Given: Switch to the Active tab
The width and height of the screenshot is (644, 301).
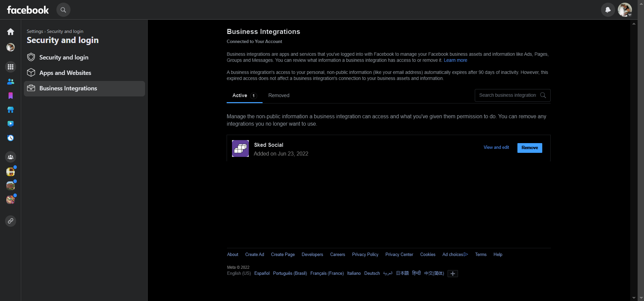Looking at the screenshot, I should [x=244, y=96].
